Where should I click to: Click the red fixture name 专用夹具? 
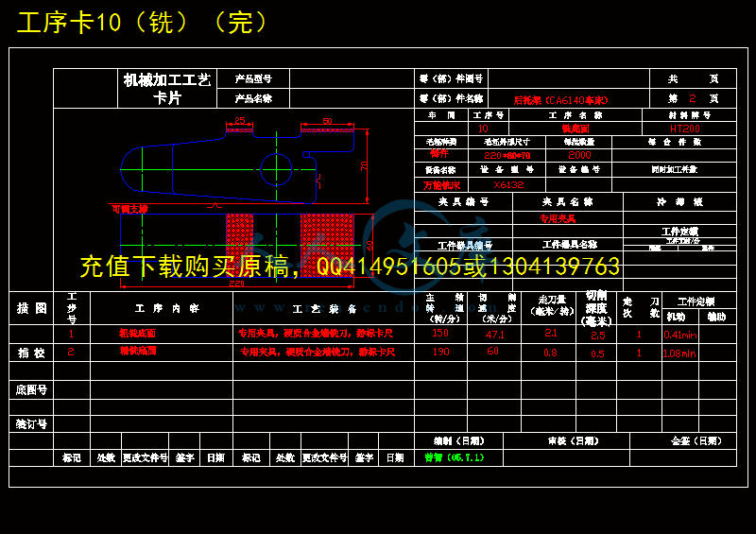[558, 218]
